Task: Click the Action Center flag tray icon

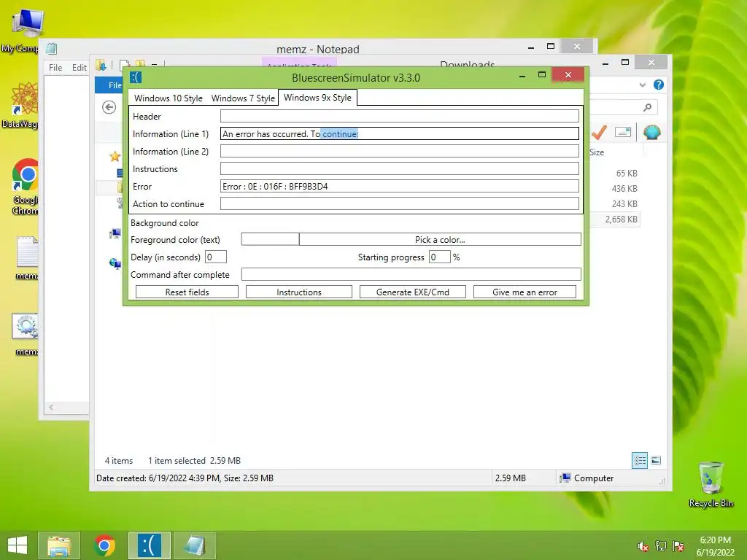Action: point(678,546)
